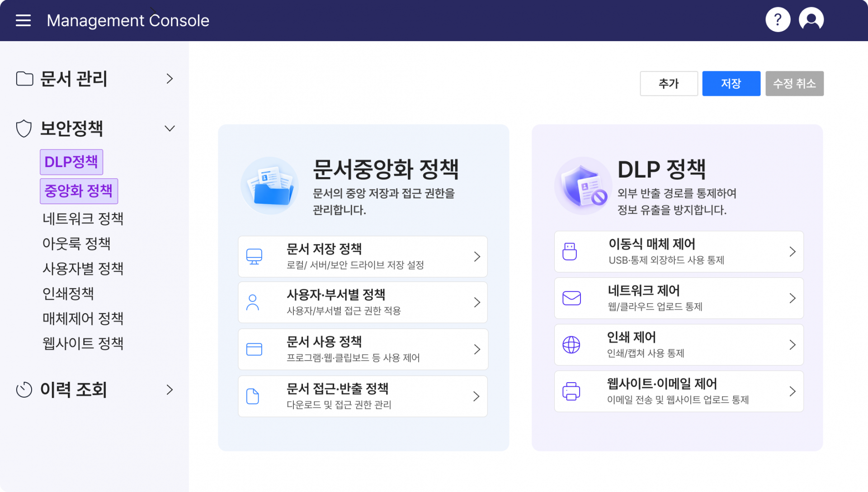Image resolution: width=868 pixels, height=492 pixels.
Task: Select the 매체제어 정책 sidebar item
Action: pyautogui.click(x=83, y=319)
